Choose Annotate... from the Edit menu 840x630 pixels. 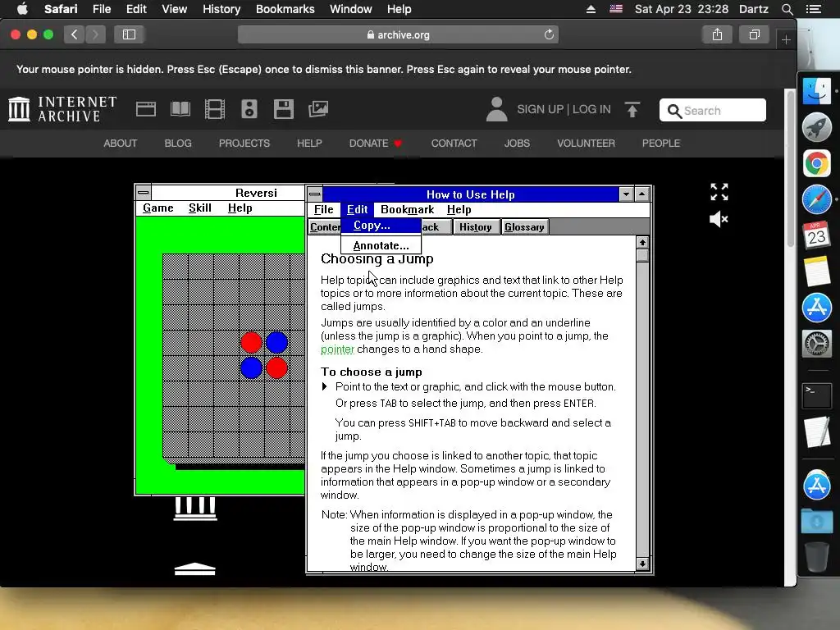381,246
